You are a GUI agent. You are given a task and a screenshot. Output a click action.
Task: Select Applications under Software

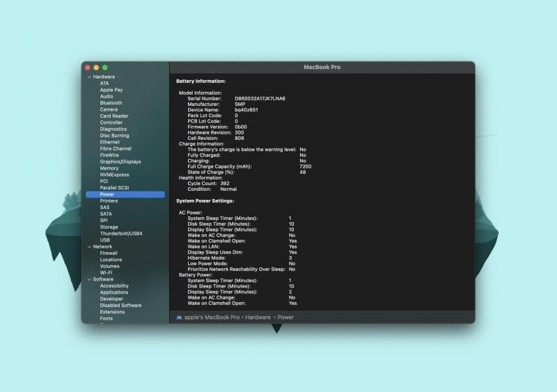coord(113,292)
